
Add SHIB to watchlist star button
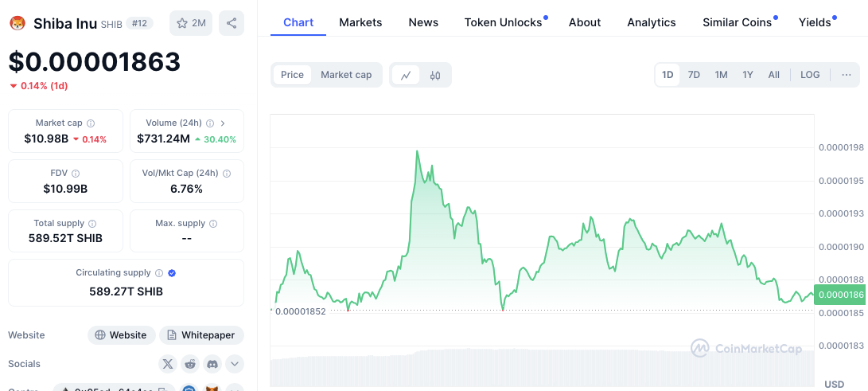pos(191,23)
